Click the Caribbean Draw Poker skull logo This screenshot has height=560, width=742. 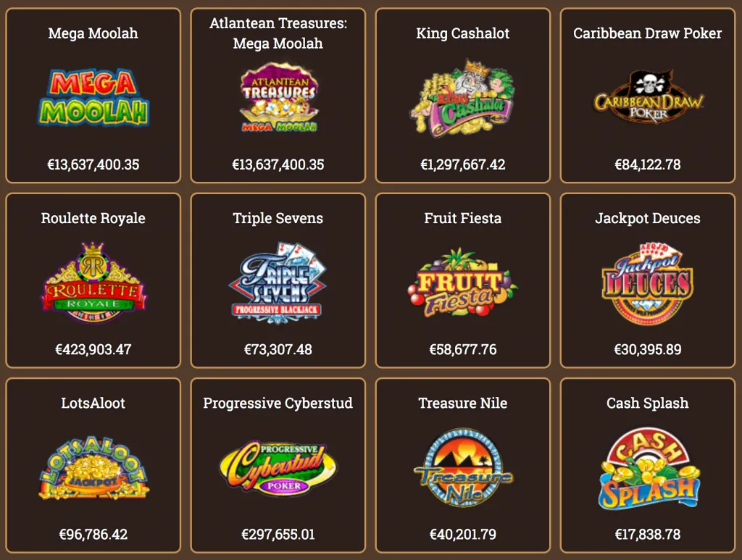648,97
